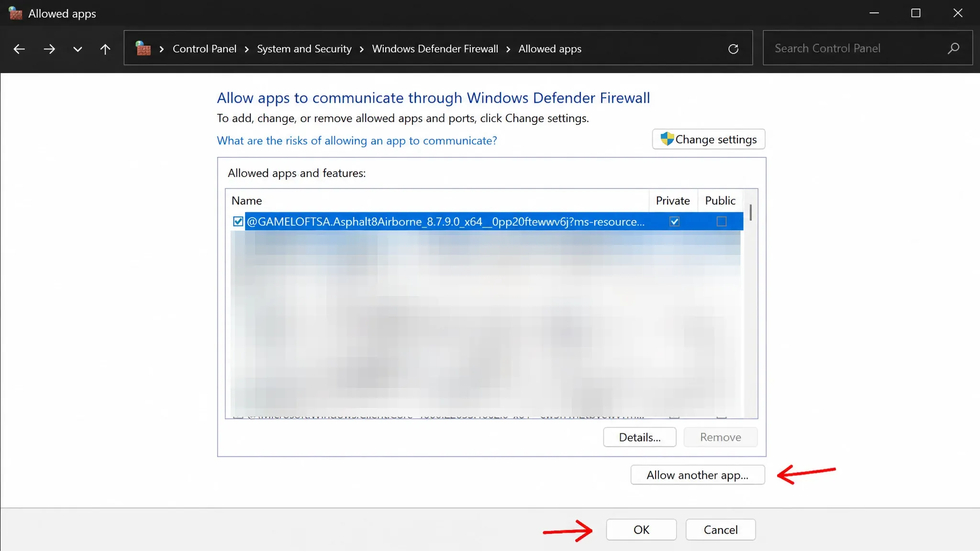Click Cancel button

click(721, 529)
